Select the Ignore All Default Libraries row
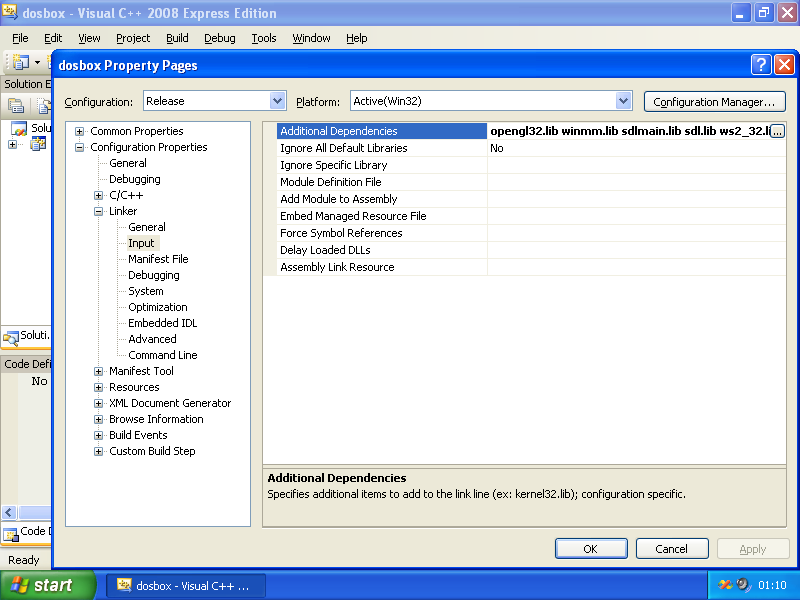The width and height of the screenshot is (800, 600). click(x=343, y=148)
